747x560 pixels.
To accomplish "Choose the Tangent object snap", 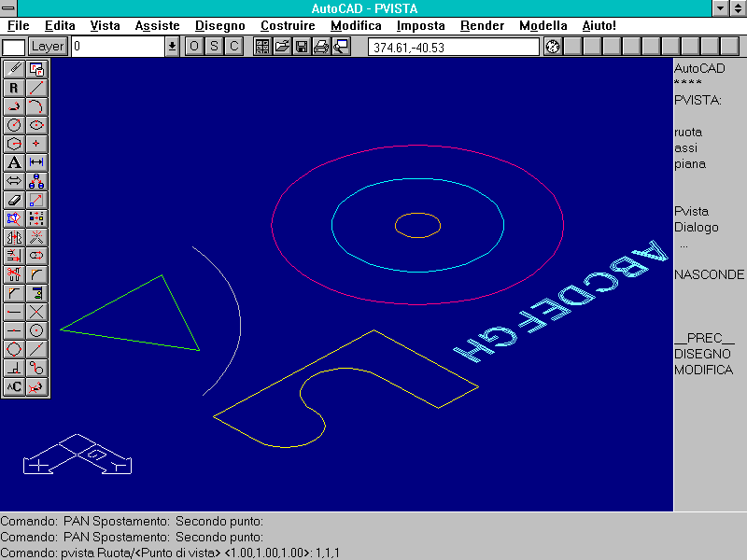I will [36, 368].
